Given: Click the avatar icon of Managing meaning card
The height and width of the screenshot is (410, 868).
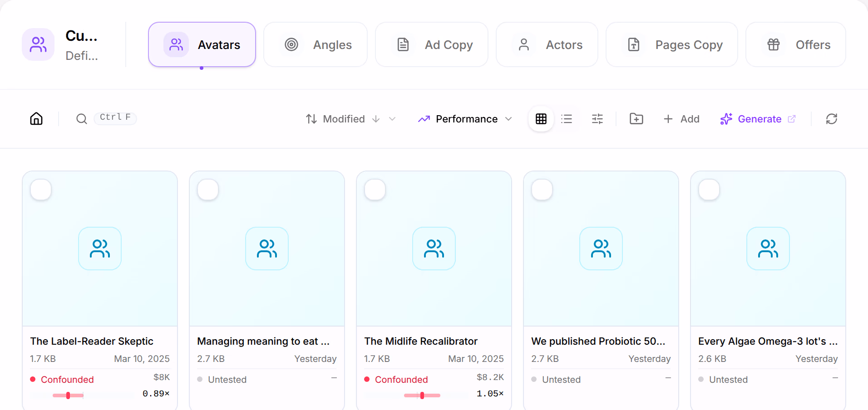Looking at the screenshot, I should pos(267,249).
